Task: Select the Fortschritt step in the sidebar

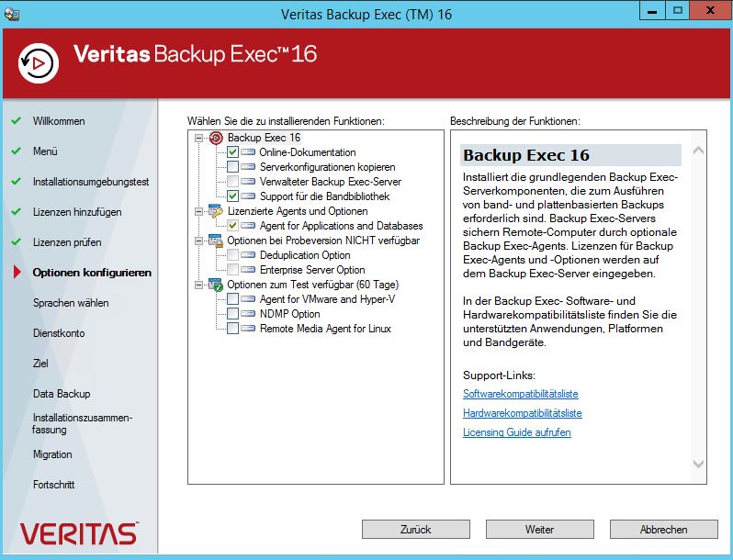Action: pyautogui.click(x=54, y=485)
